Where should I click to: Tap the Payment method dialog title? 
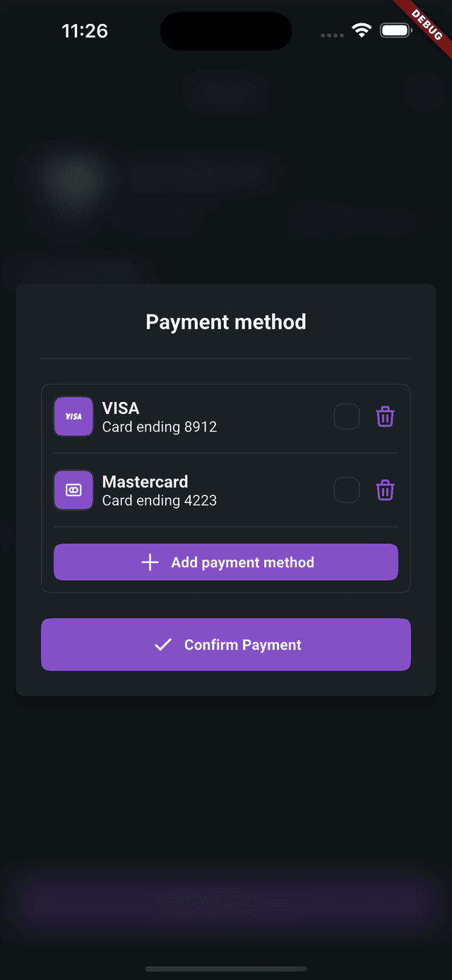click(226, 322)
